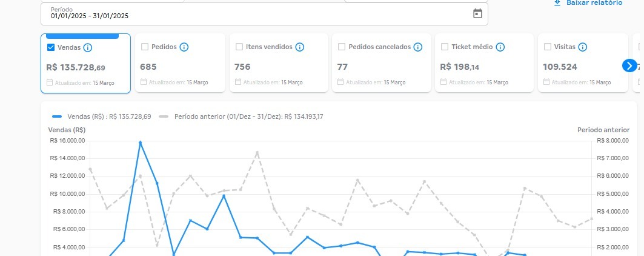This screenshot has width=644, height=256.
Task: Open the calendar date picker icon
Action: pyautogui.click(x=477, y=13)
